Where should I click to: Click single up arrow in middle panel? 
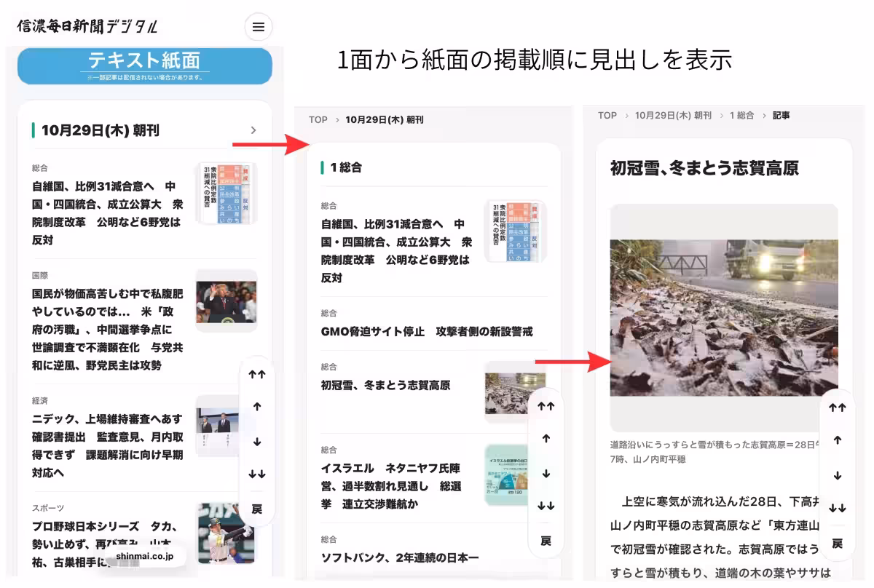tap(546, 439)
